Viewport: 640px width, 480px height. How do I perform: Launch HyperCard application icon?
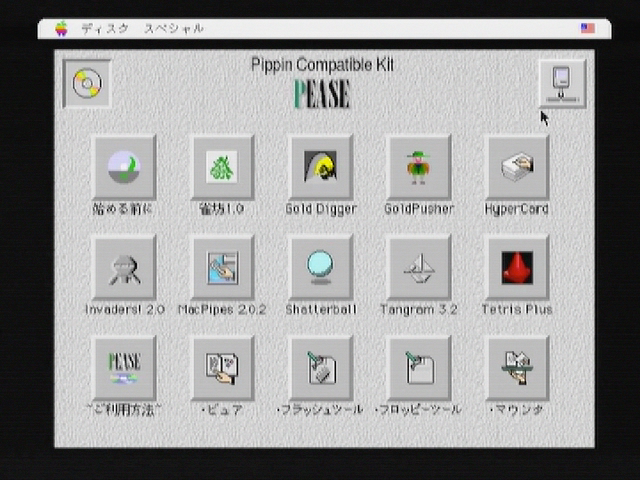[x=518, y=167]
